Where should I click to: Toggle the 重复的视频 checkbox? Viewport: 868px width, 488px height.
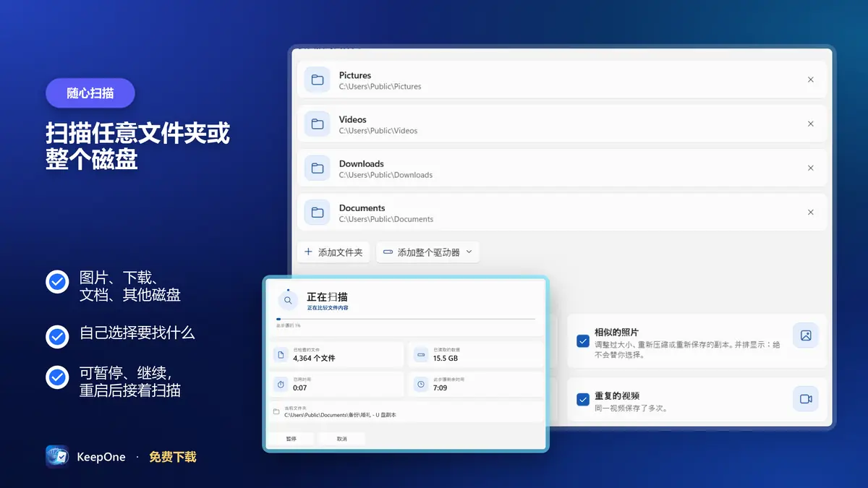(x=583, y=399)
